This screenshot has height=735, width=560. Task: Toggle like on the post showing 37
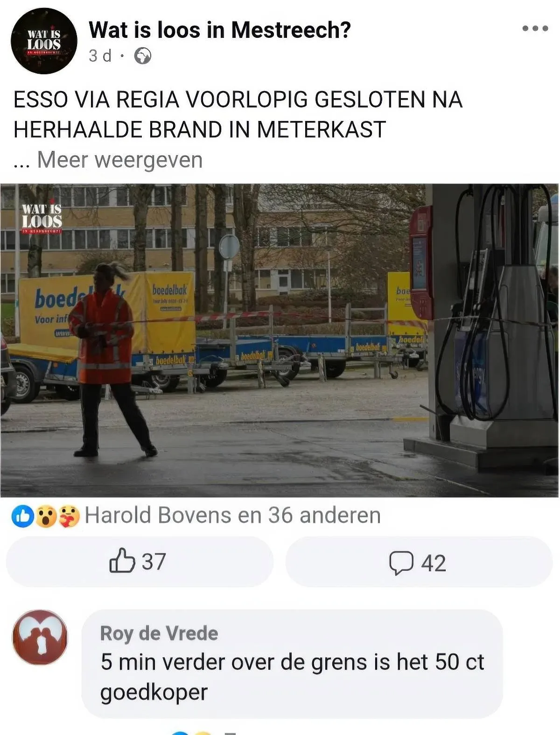tap(139, 561)
